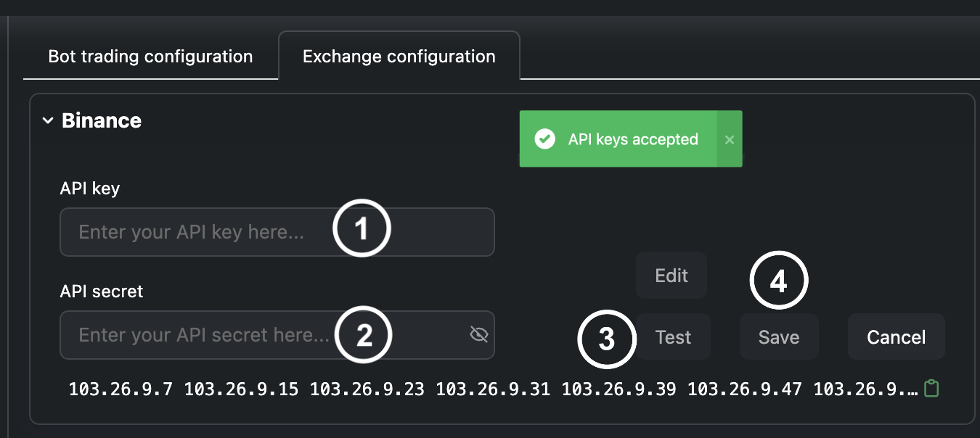This screenshot has height=438, width=980.
Task: Select IP address 103.26.9.39
Action: pyautogui.click(x=619, y=389)
